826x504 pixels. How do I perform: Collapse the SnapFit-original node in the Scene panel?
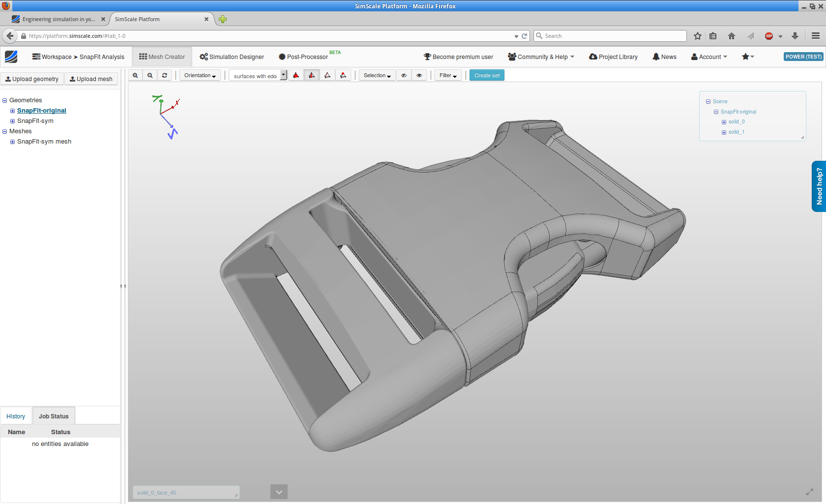(716, 112)
